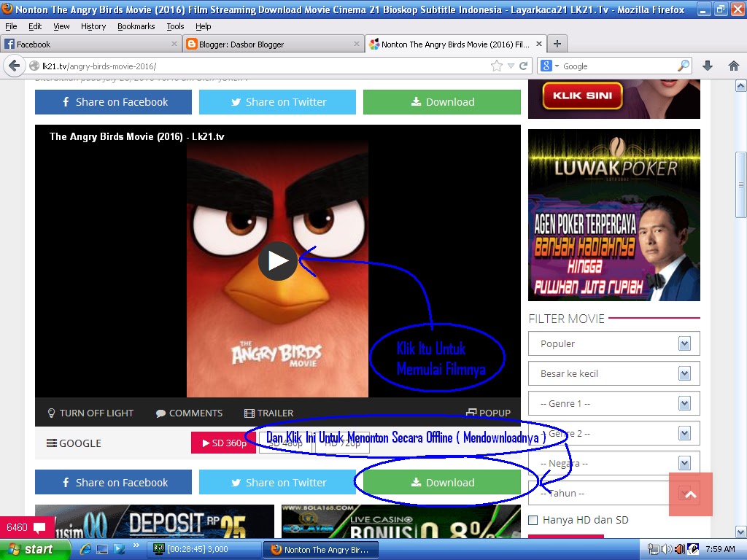
Task: Open the 6460 comments chat badge
Action: pos(27,527)
